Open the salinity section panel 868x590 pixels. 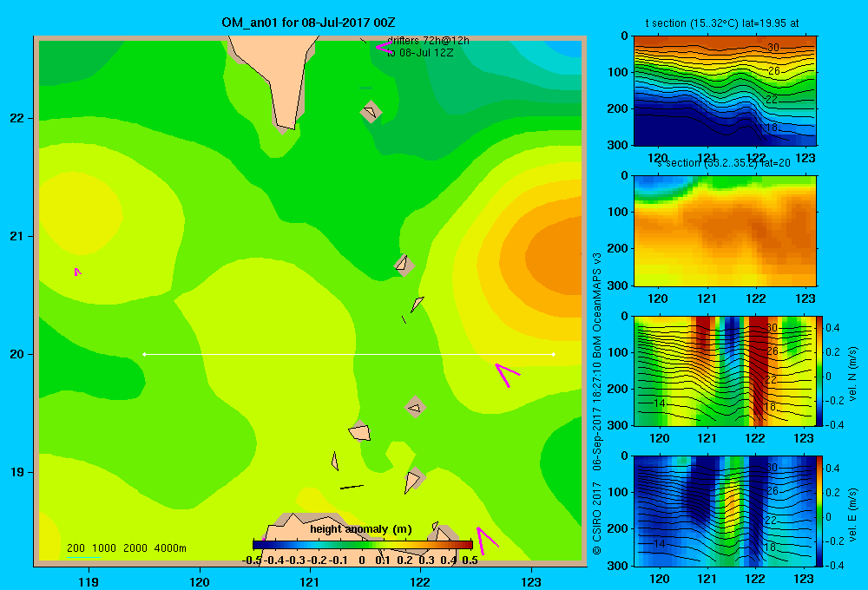pyautogui.click(x=725, y=230)
